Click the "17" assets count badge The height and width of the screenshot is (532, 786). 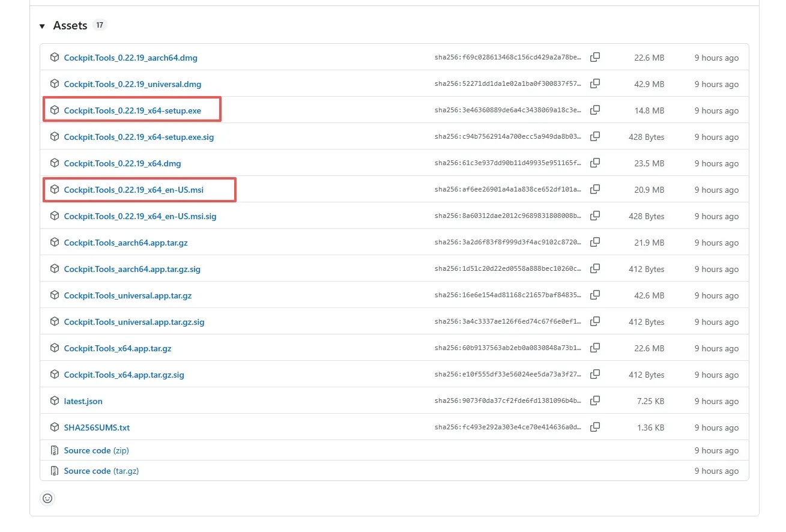[100, 25]
